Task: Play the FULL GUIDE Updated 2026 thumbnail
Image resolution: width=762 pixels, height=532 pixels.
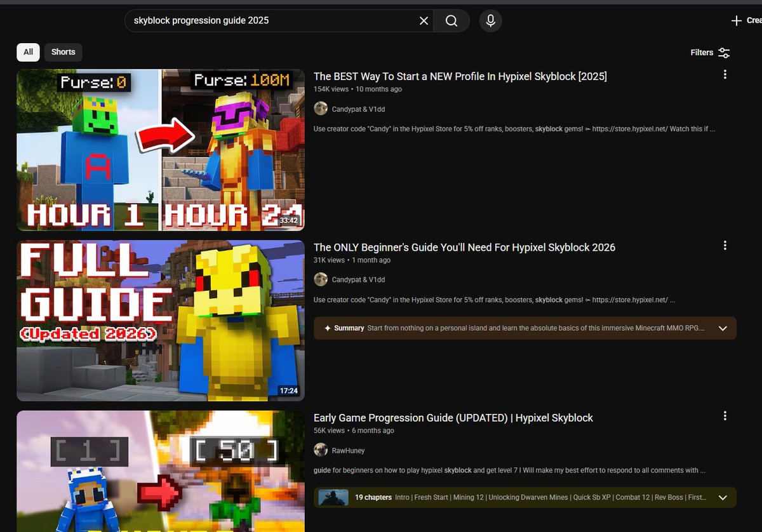Action: pos(161,321)
